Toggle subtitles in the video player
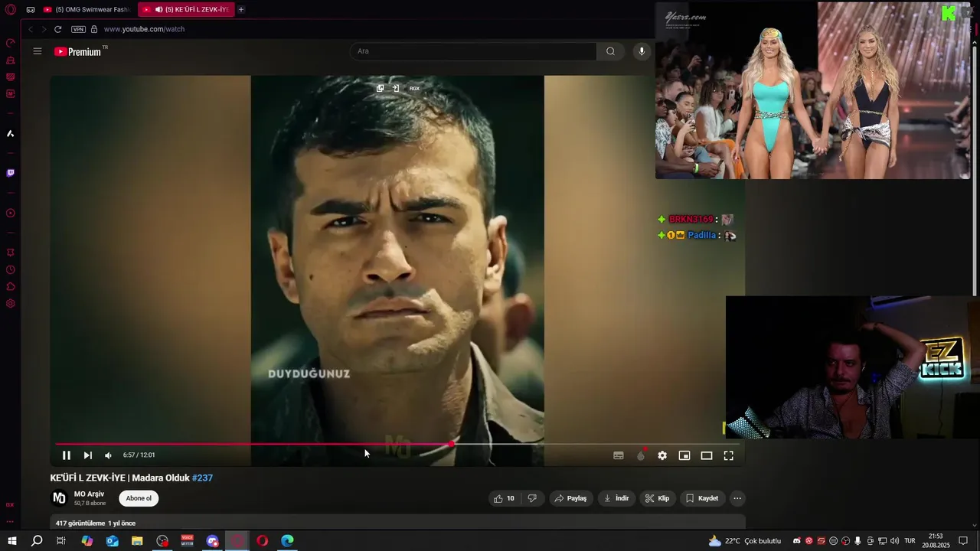This screenshot has height=551, width=980. pyautogui.click(x=619, y=455)
